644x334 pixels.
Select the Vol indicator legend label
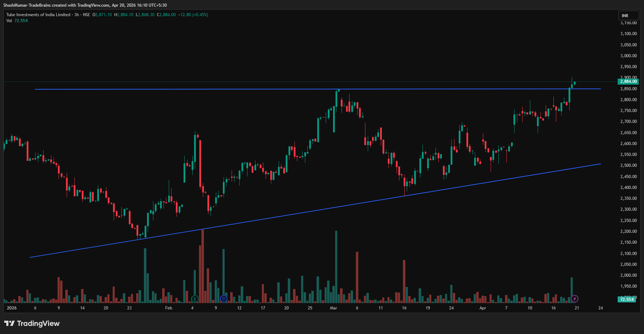[x=9, y=21]
